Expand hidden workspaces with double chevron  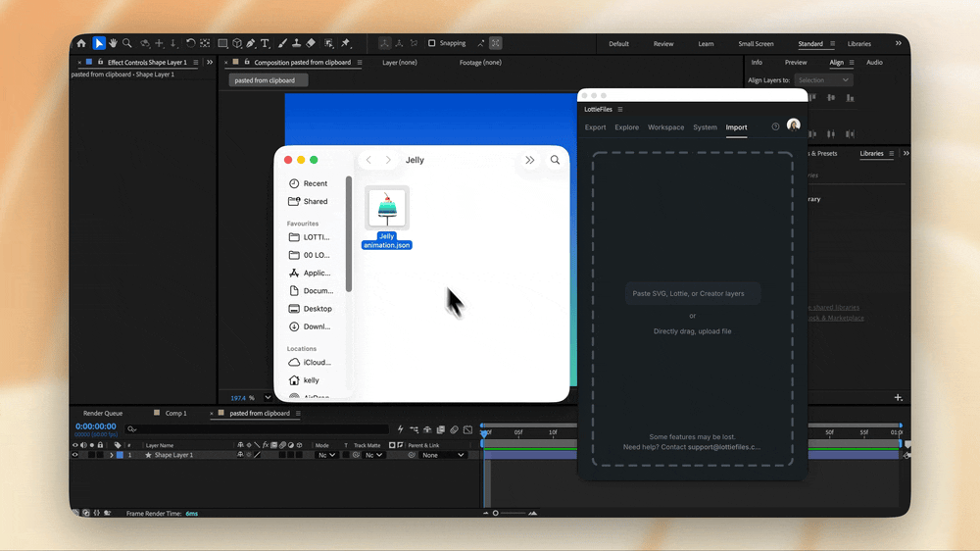click(898, 43)
